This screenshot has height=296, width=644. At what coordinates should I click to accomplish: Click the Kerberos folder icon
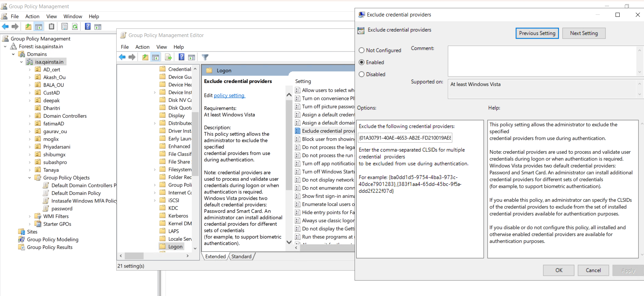coord(163,216)
